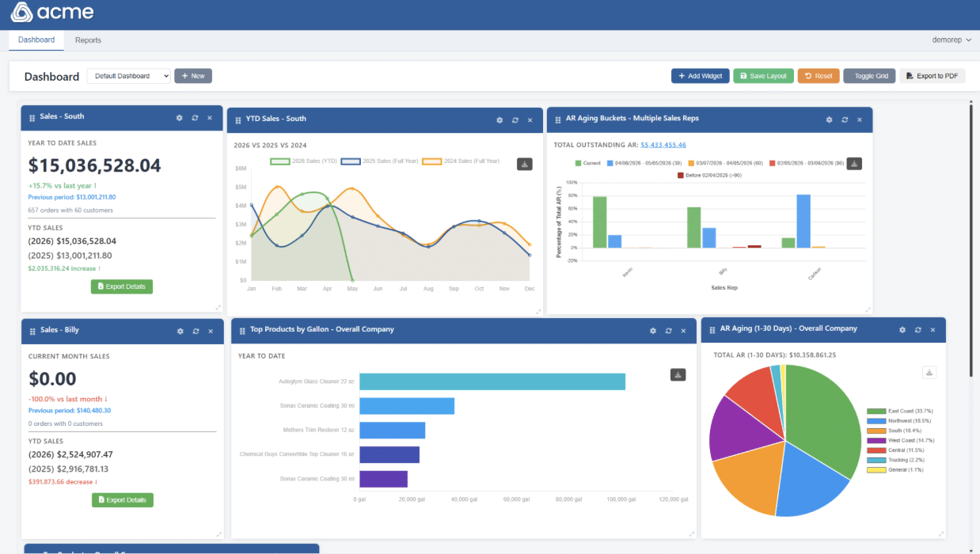Toggle 2025 Sales (Full Year) legend series
Image resolution: width=980 pixels, height=554 pixels.
[x=378, y=161]
